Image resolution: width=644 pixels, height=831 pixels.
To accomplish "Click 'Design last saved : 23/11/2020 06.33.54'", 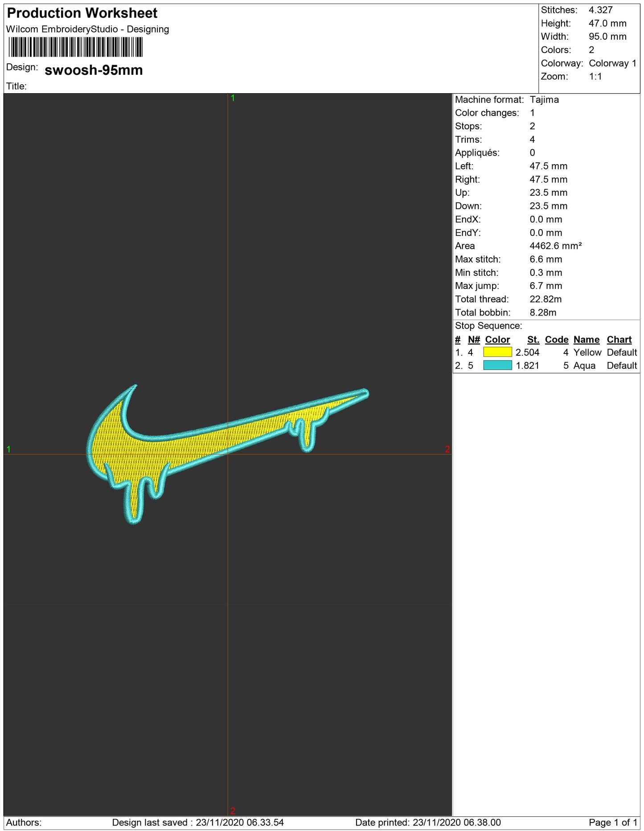I will pos(198,823).
